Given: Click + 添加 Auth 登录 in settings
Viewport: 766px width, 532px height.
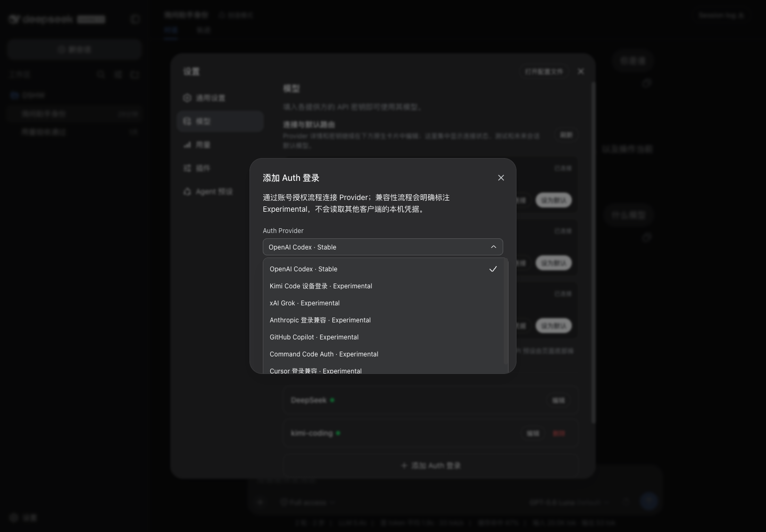Looking at the screenshot, I should point(431,465).
